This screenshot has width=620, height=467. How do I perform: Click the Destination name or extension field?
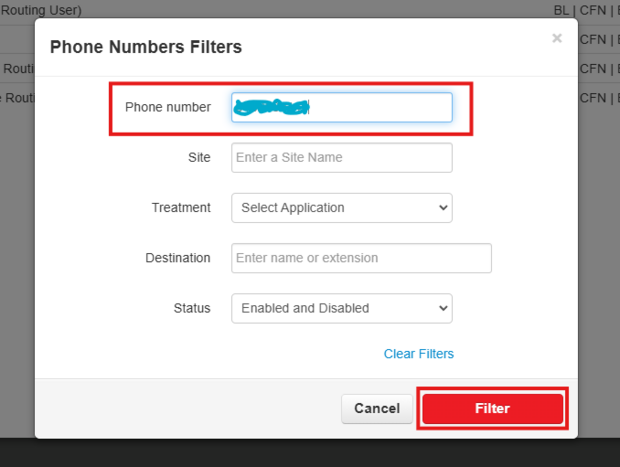(361, 258)
